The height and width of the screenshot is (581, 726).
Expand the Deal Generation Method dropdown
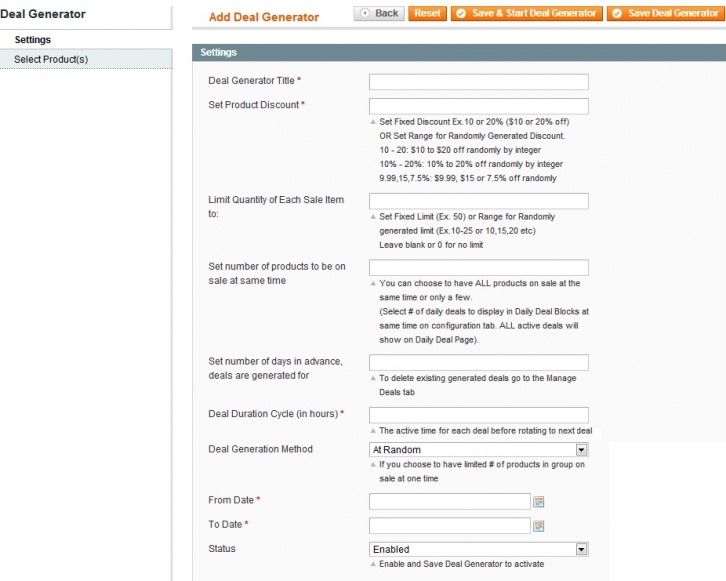point(479,450)
